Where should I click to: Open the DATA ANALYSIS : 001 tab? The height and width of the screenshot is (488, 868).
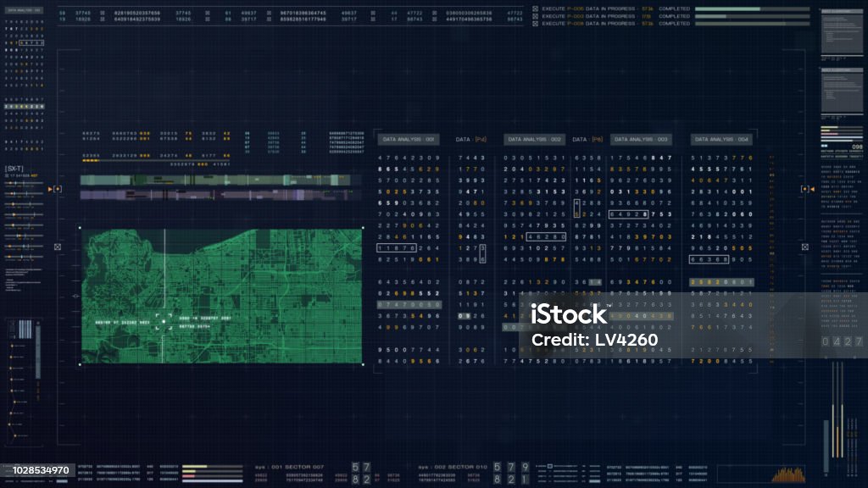409,140
